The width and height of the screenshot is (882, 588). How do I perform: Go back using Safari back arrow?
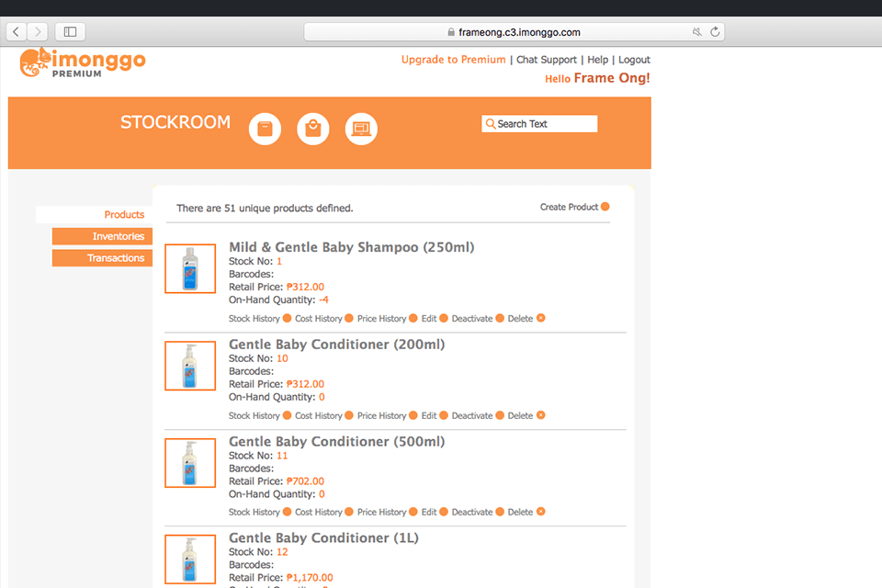(17, 32)
